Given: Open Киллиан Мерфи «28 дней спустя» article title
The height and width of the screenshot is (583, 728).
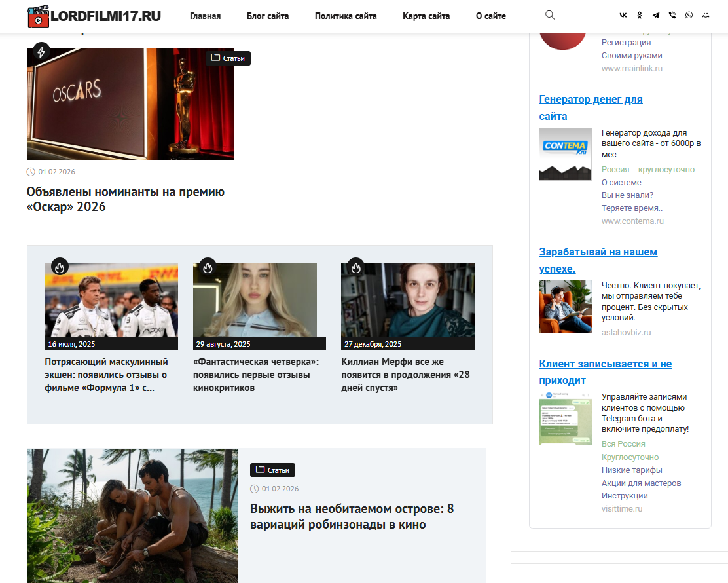Looking at the screenshot, I should pyautogui.click(x=405, y=375).
